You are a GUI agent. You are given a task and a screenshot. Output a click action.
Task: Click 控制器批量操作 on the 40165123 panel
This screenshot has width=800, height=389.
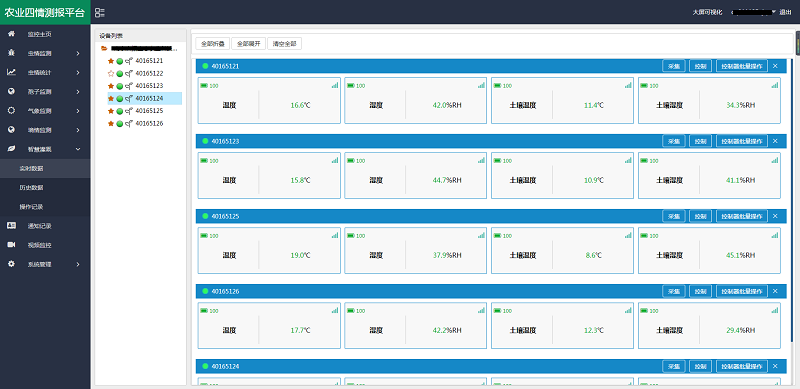[x=742, y=141]
